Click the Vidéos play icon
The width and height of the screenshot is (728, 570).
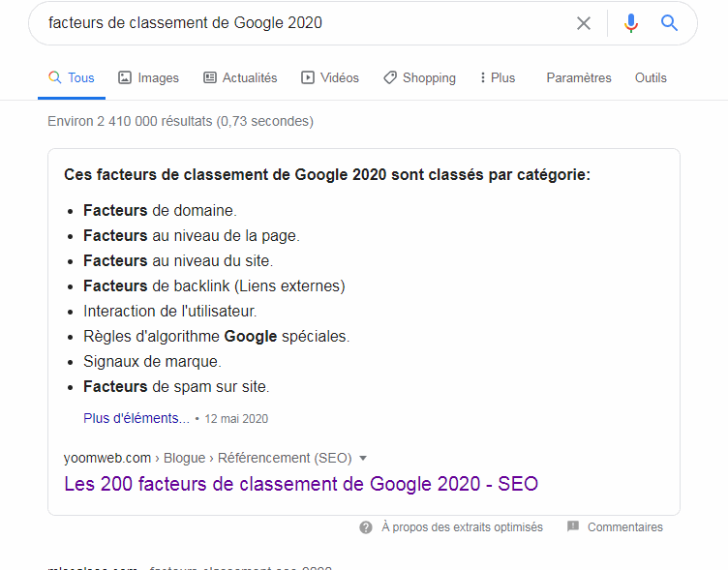click(x=308, y=77)
